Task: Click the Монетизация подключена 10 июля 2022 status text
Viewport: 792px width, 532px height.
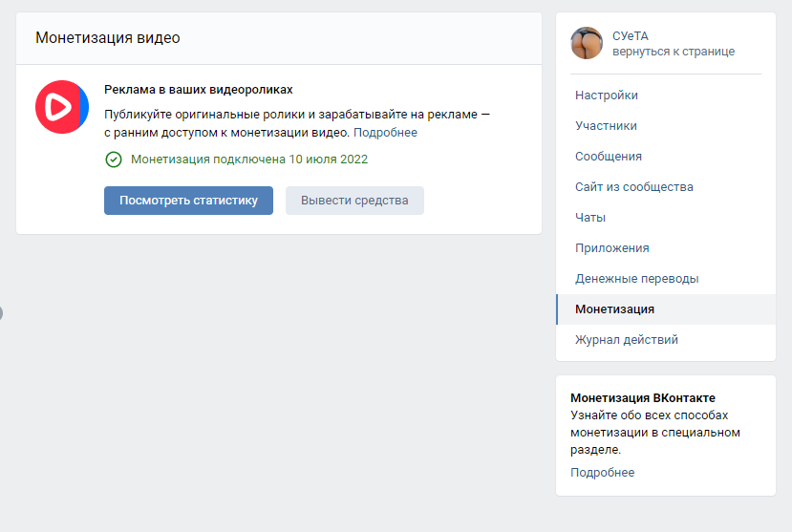Action: [249, 160]
